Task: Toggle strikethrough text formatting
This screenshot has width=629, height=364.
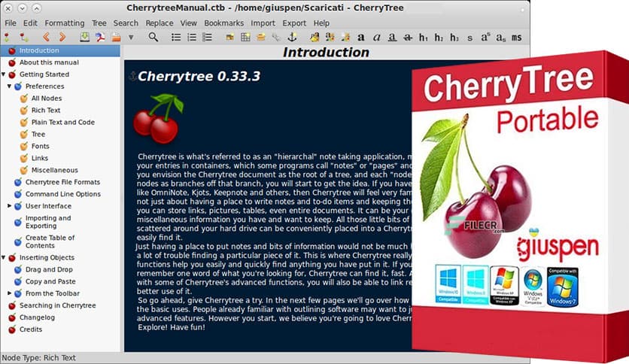Action: pyautogui.click(x=408, y=38)
